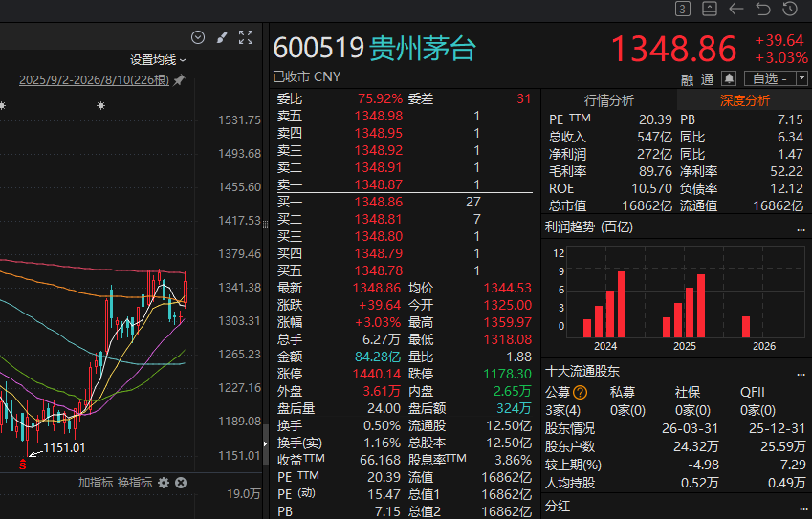Viewport: 812px width, 519px height.
Task: Select the 卖五 1348.98 order row
Action: [405, 116]
